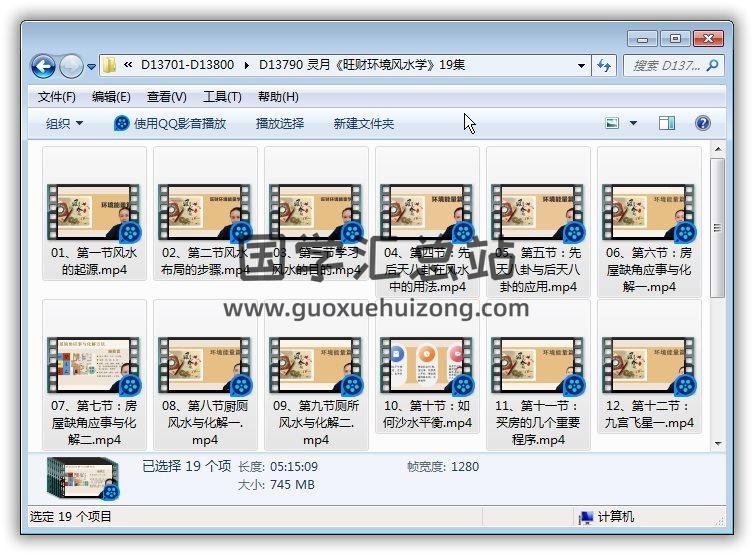Open help with the question mark icon

click(x=703, y=124)
